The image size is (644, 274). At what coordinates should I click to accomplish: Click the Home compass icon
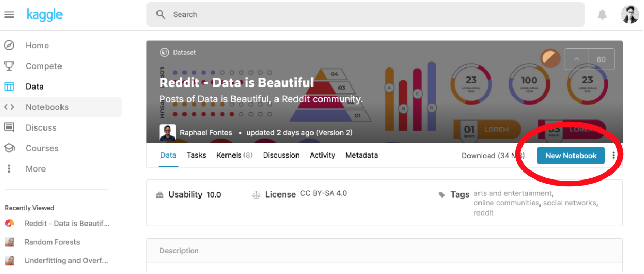(9, 46)
